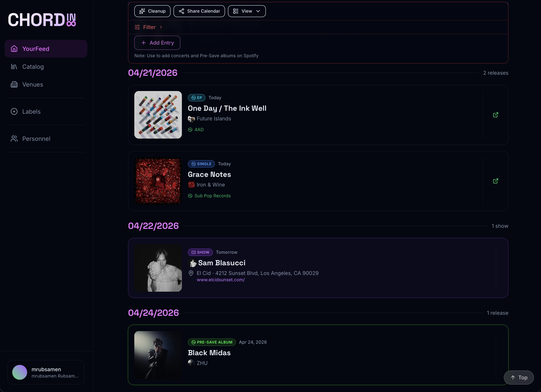Open external link for One Day / The Ink Well

click(x=495, y=115)
